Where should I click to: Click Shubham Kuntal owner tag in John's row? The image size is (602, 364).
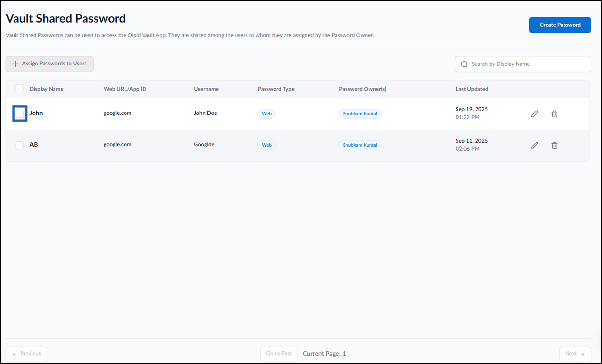pyautogui.click(x=360, y=113)
